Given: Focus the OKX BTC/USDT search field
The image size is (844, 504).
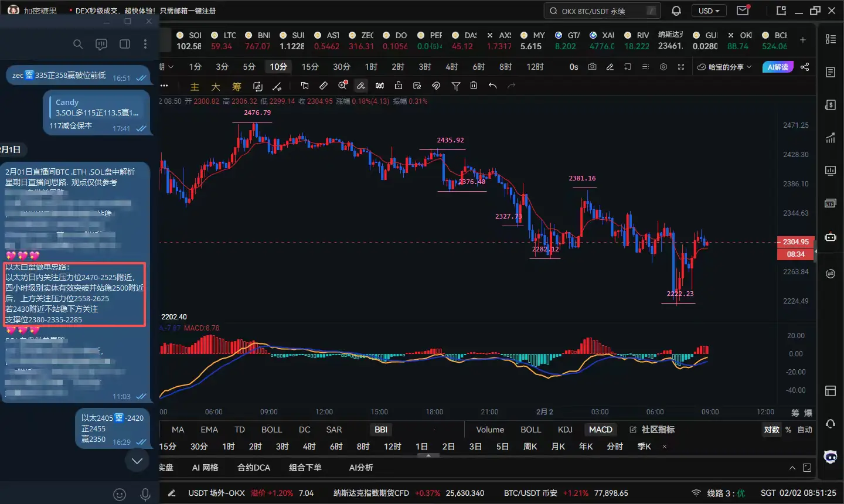Looking at the screenshot, I should [603, 11].
